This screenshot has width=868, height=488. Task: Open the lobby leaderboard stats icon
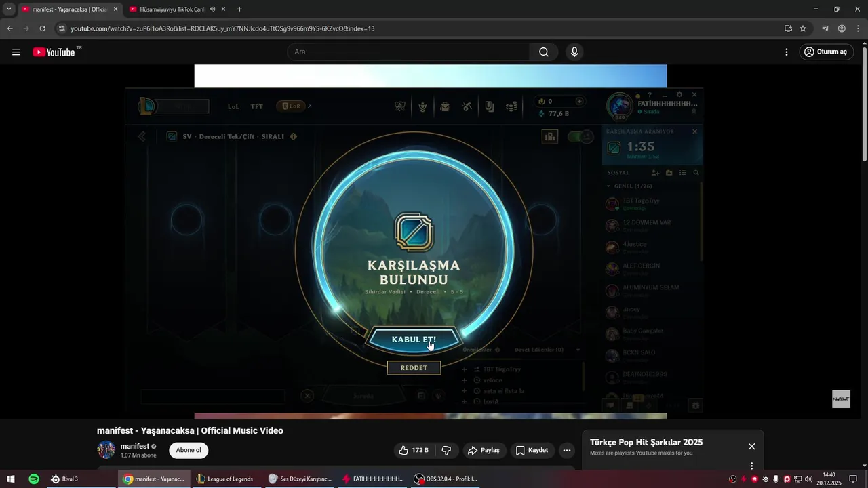tap(549, 136)
